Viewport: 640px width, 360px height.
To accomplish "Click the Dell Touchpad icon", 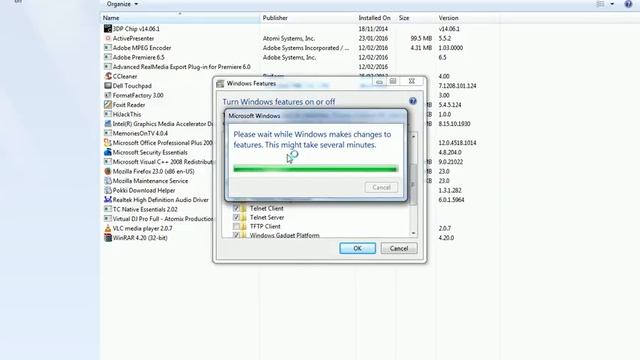I will click(x=108, y=86).
